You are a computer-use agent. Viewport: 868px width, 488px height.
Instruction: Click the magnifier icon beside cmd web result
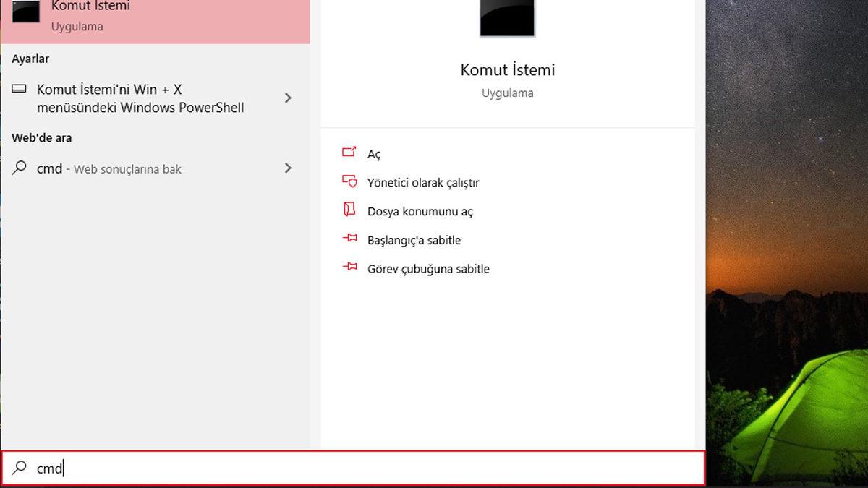[20, 168]
